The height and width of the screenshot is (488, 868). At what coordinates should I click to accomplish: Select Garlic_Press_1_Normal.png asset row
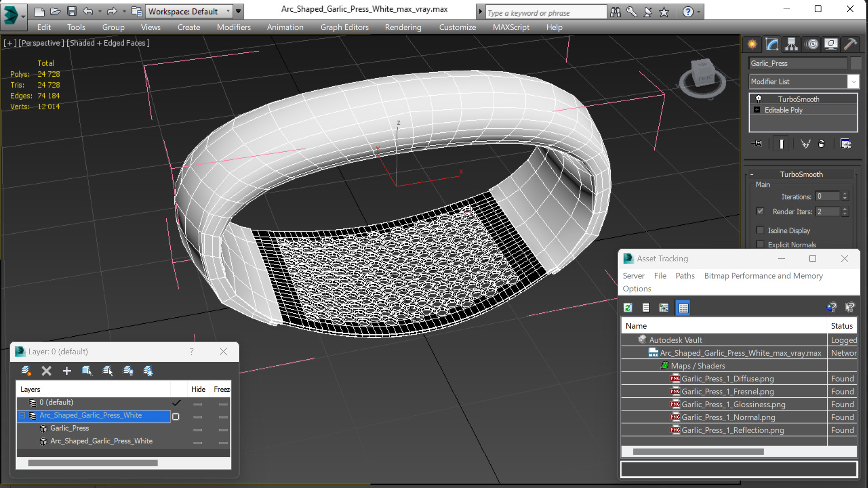[728, 417]
